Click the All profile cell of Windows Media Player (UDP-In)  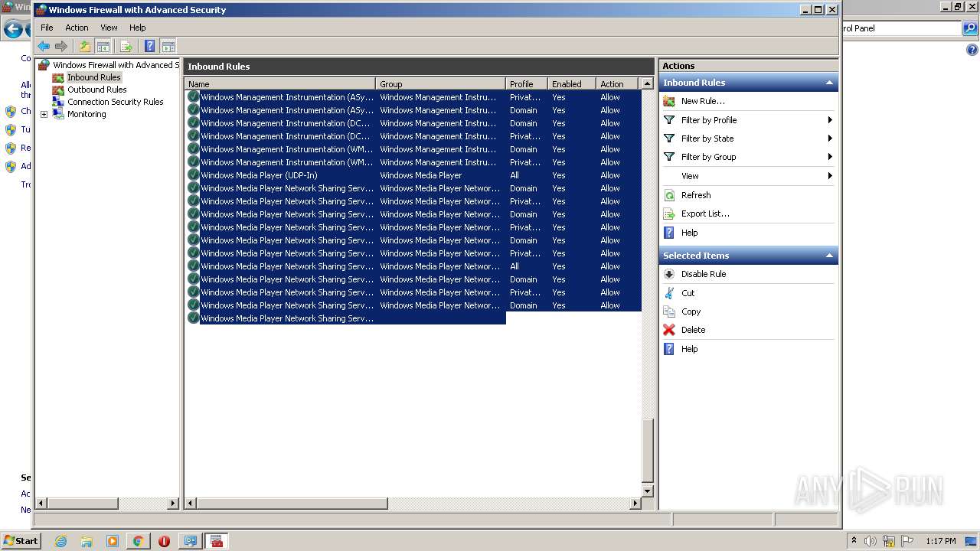tap(514, 175)
